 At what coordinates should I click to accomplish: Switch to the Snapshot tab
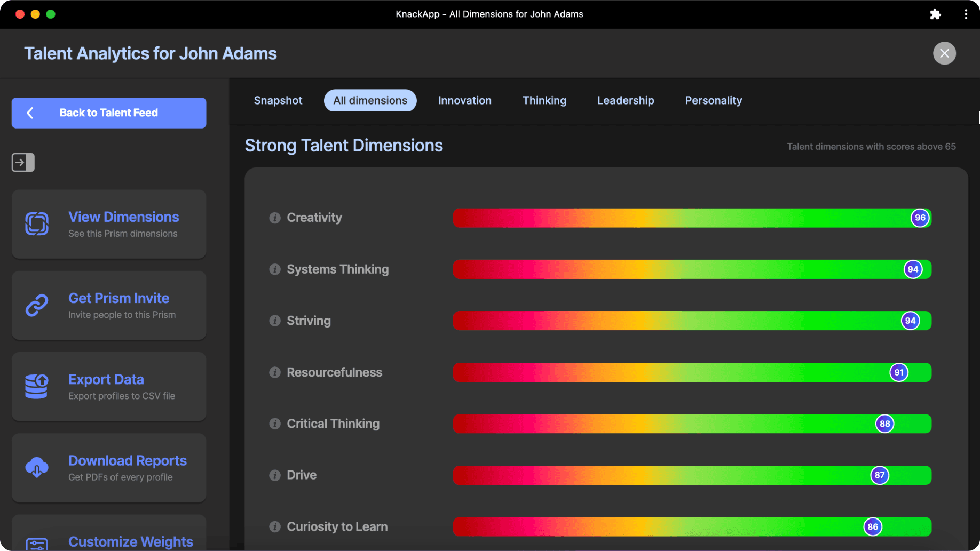(278, 100)
